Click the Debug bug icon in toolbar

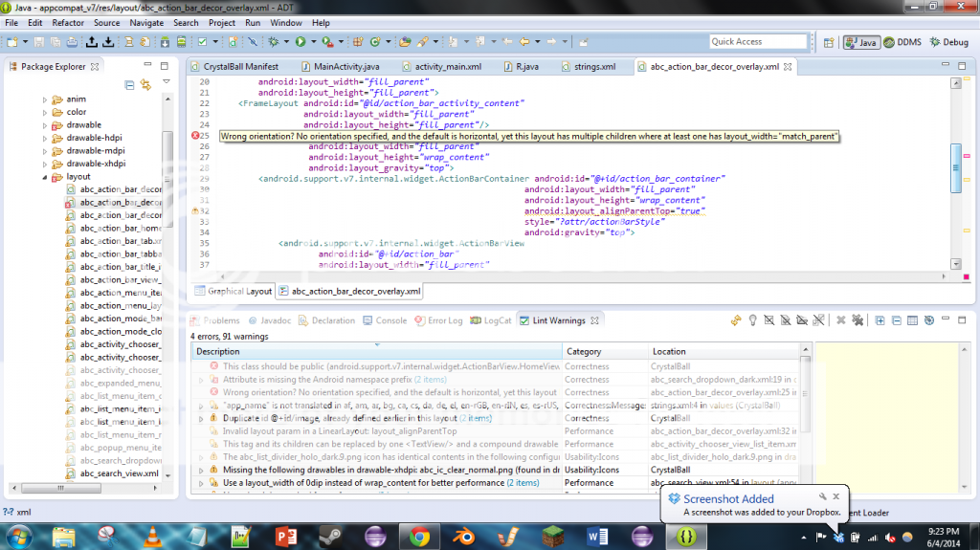pos(275,42)
